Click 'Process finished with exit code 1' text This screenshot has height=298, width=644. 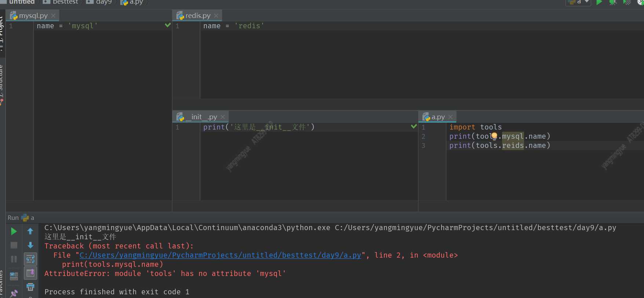coord(117,292)
